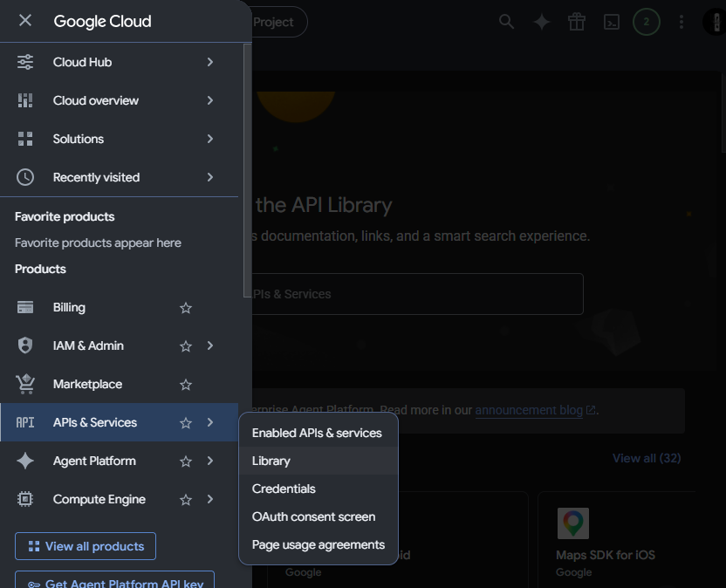Click the Cloud Hub sliders icon
This screenshot has width=726, height=588.
pyautogui.click(x=25, y=62)
